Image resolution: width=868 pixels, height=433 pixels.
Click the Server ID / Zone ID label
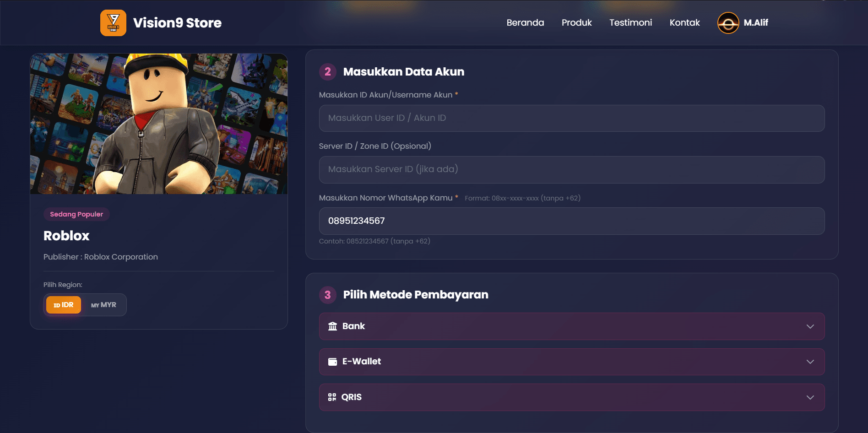tap(375, 146)
